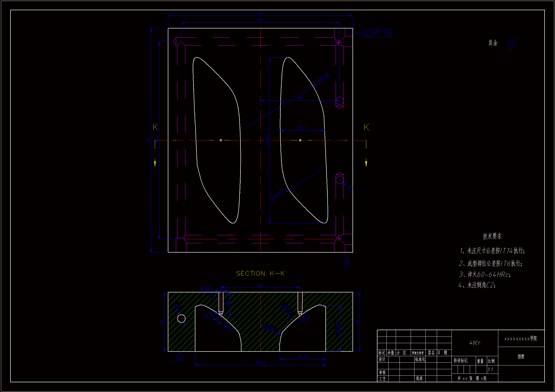Select the 淬火60-64HRc requirement line

click(x=485, y=274)
